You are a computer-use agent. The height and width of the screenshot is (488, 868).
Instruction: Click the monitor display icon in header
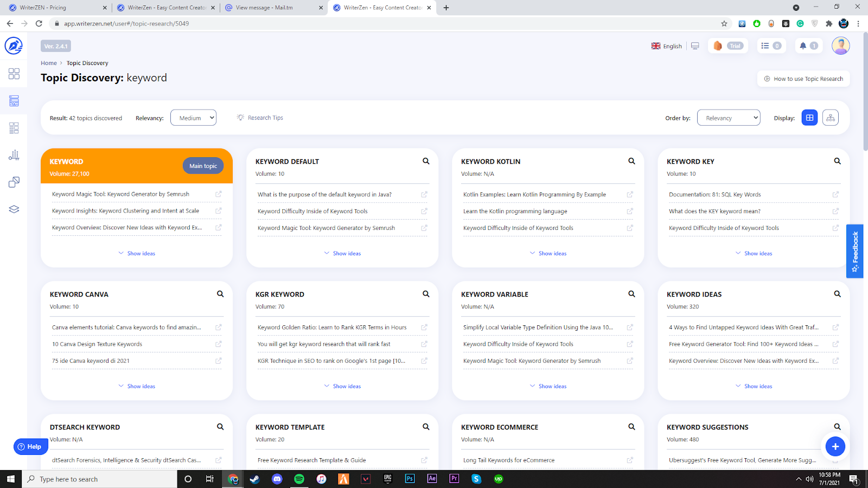pyautogui.click(x=695, y=46)
